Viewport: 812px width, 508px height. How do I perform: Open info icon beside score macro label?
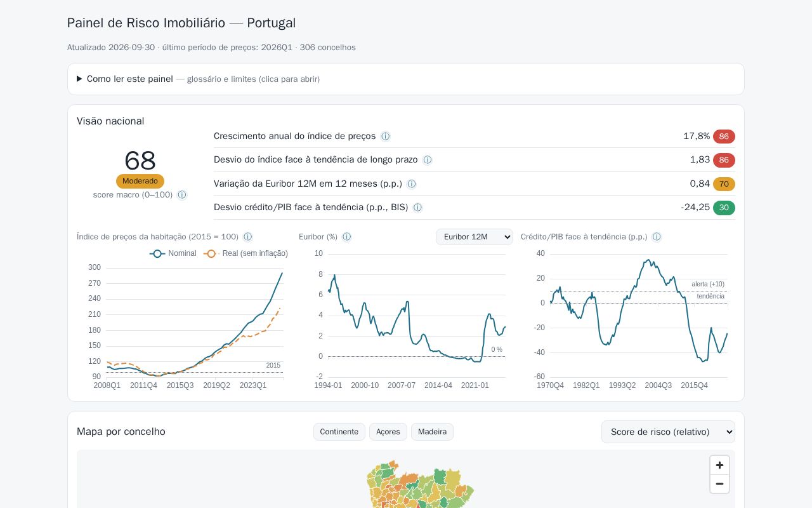click(182, 195)
